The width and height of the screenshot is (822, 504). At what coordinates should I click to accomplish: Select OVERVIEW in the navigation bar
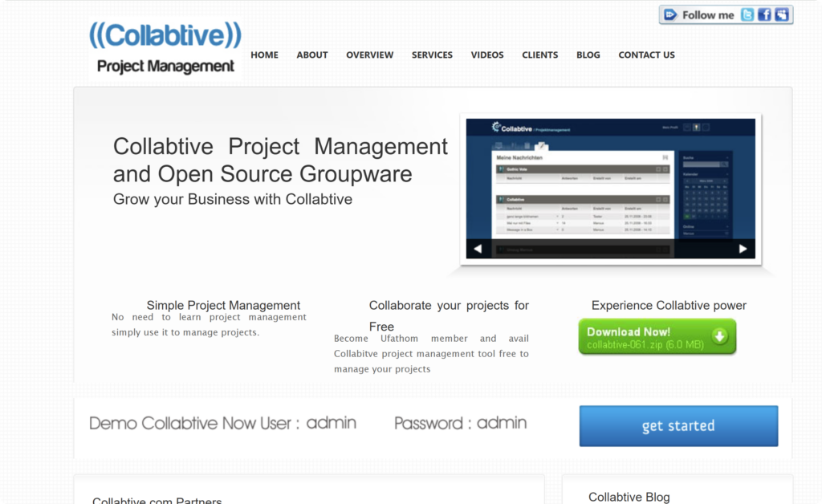tap(369, 55)
